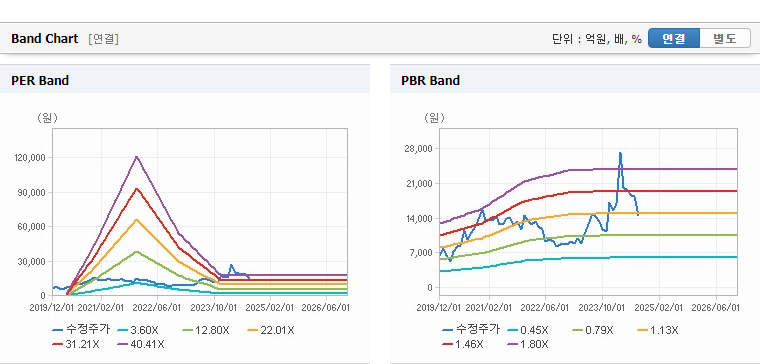Viewport: 760px width, 364px height.
Task: Toggle the 1.13X legend entry
Action: pyautogui.click(x=658, y=330)
